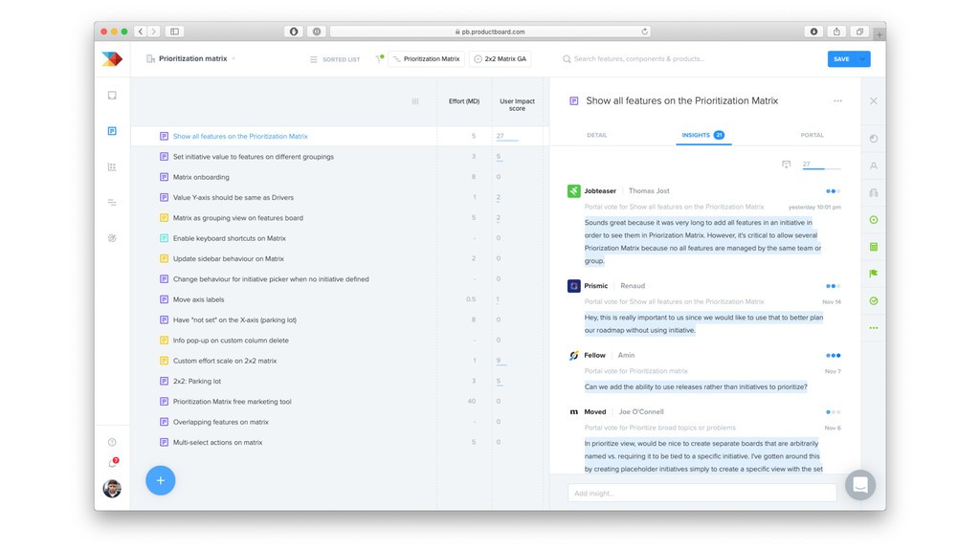980x551 pixels.
Task: Toggle the Prioritization Matrix view button
Action: [x=427, y=59]
